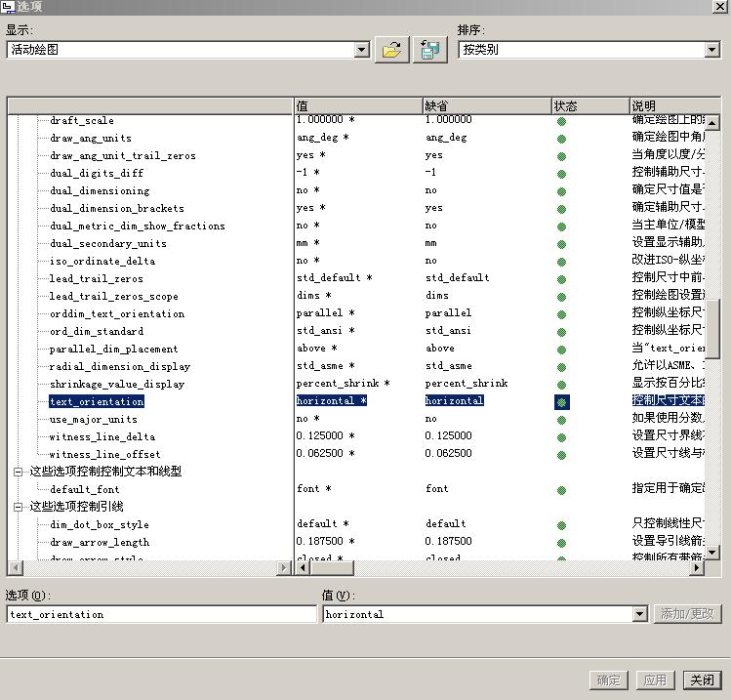The width and height of the screenshot is (731, 700).
Task: Click the value '0.187500 *'
Action: click(x=325, y=542)
